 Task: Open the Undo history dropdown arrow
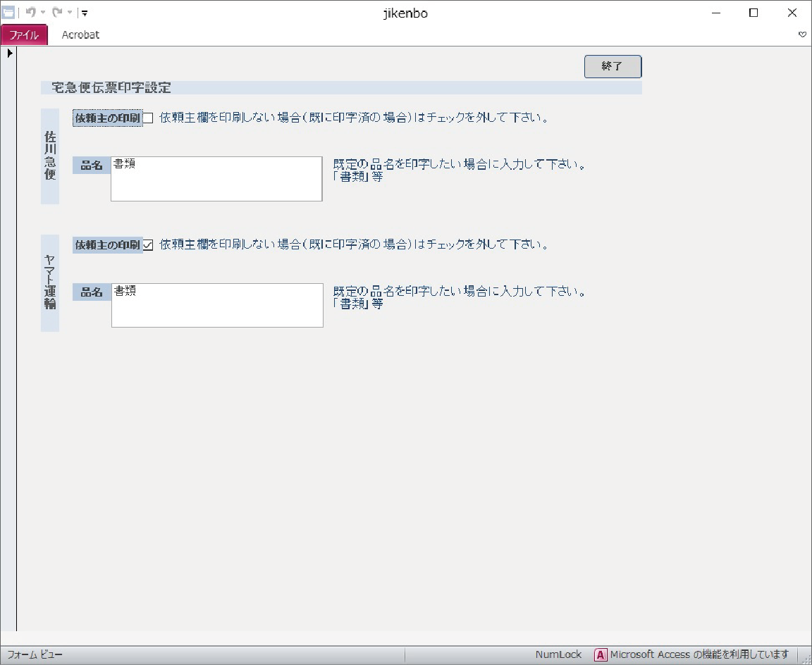(x=43, y=13)
